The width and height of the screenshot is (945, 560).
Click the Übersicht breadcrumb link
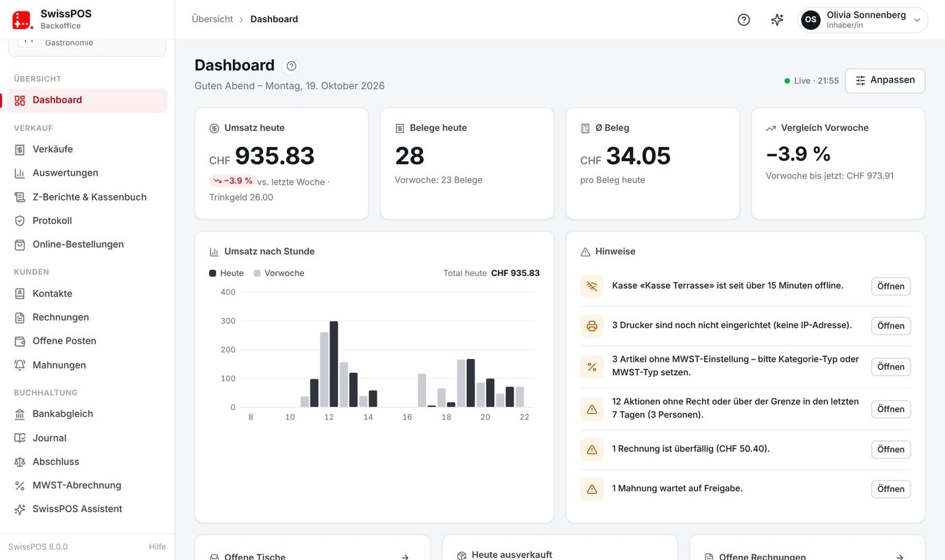(213, 20)
